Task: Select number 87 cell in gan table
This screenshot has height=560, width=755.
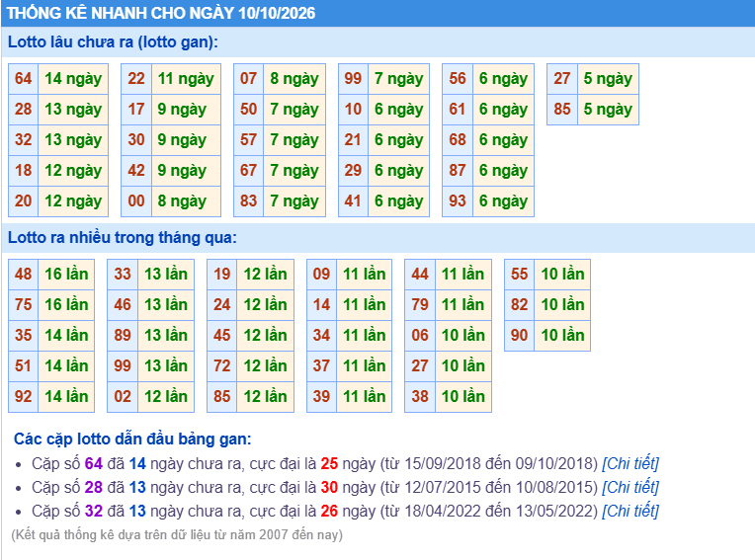Action: point(458,170)
